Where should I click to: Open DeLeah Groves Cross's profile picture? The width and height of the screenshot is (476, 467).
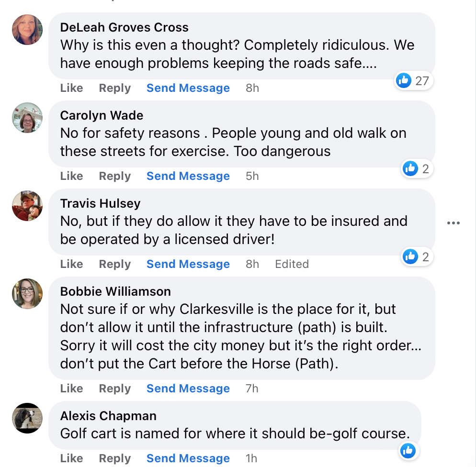(27, 30)
